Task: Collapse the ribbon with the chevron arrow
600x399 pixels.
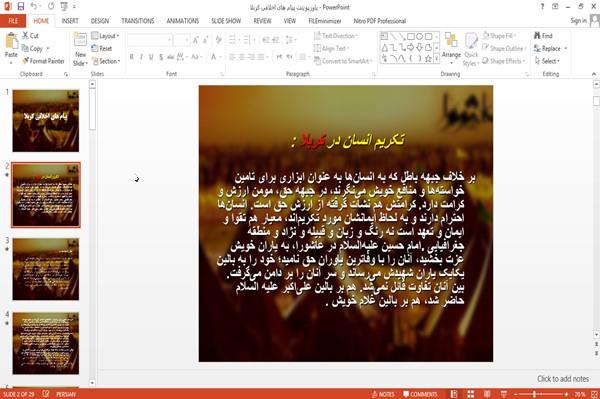Action: pyautogui.click(x=594, y=74)
